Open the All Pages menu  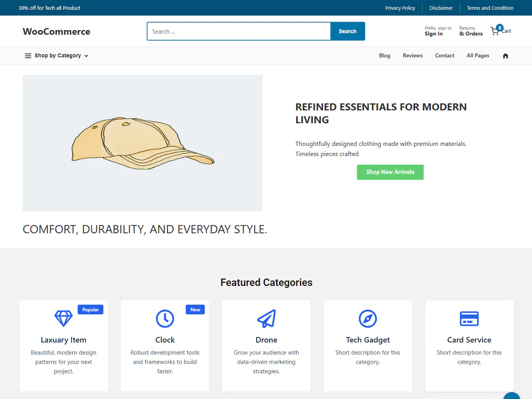[x=478, y=55]
